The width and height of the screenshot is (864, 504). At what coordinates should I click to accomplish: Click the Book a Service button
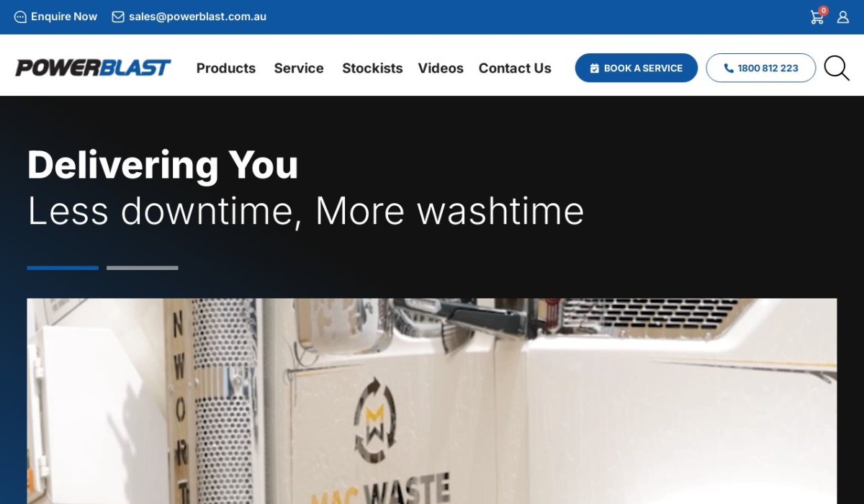(x=636, y=68)
